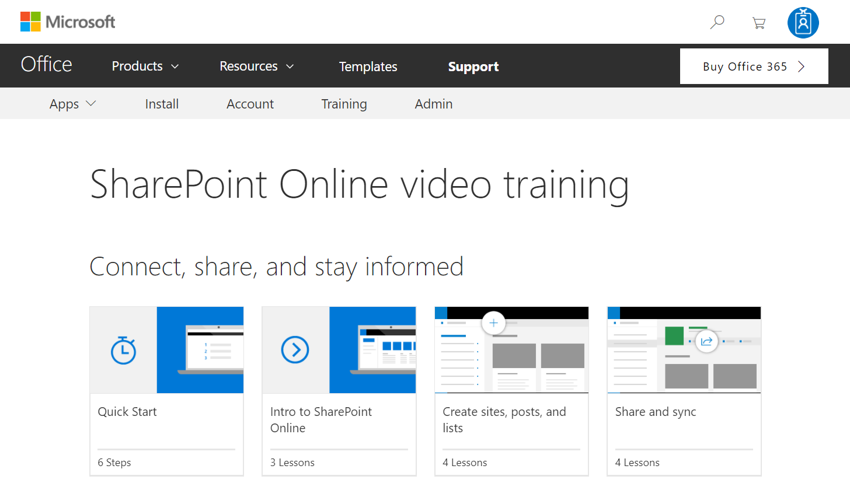This screenshot has width=850, height=504.
Task: Open Create sites, posts, and lists link
Action: point(504,420)
